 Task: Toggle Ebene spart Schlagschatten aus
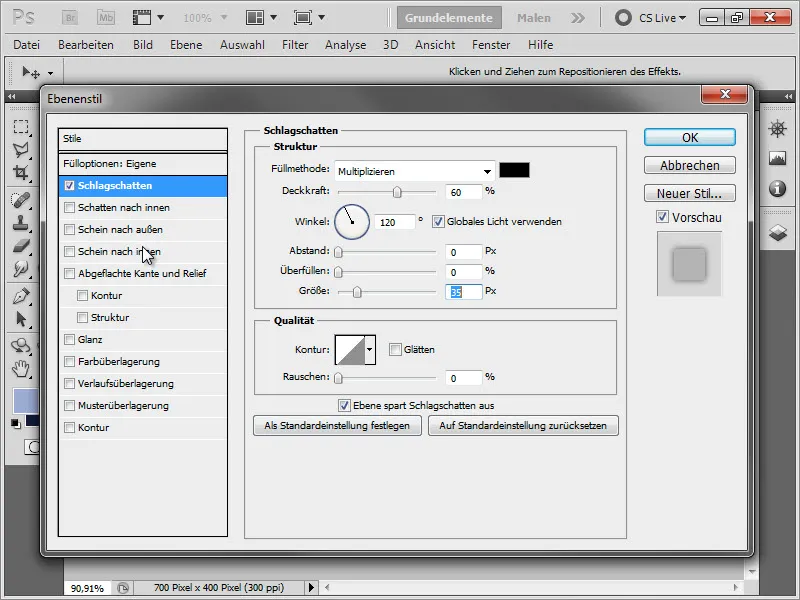coord(344,406)
